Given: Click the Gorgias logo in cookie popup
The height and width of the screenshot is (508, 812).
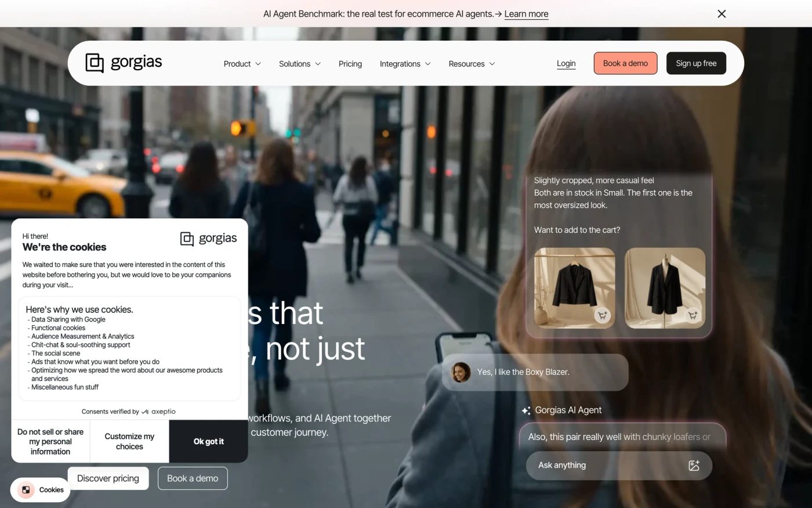Looking at the screenshot, I should pyautogui.click(x=209, y=238).
